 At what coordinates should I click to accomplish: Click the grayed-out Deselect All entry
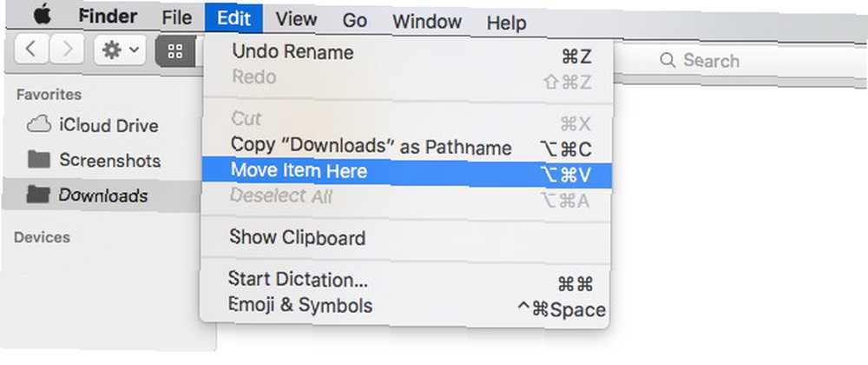(x=408, y=198)
